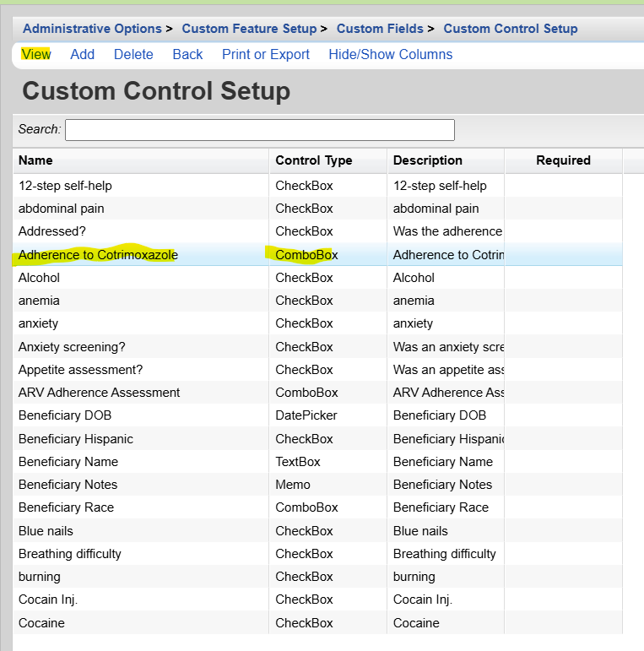Sort by the Name column header

[35, 160]
